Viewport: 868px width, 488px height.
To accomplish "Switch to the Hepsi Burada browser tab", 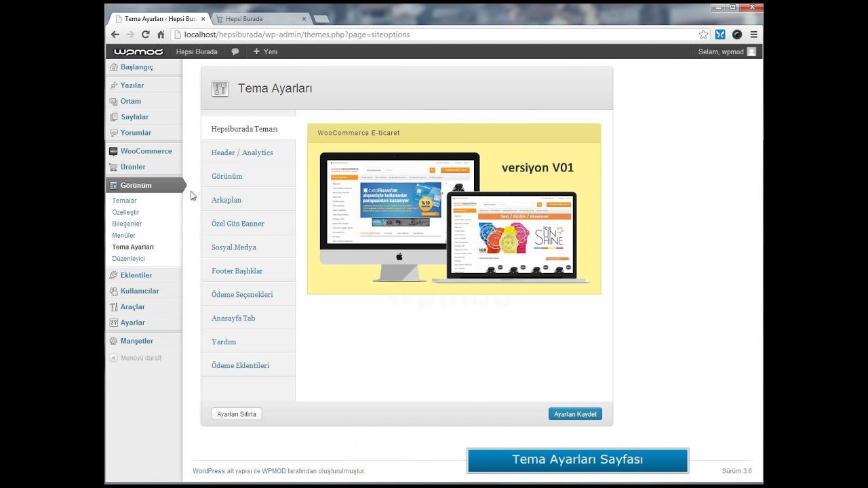I will click(260, 19).
